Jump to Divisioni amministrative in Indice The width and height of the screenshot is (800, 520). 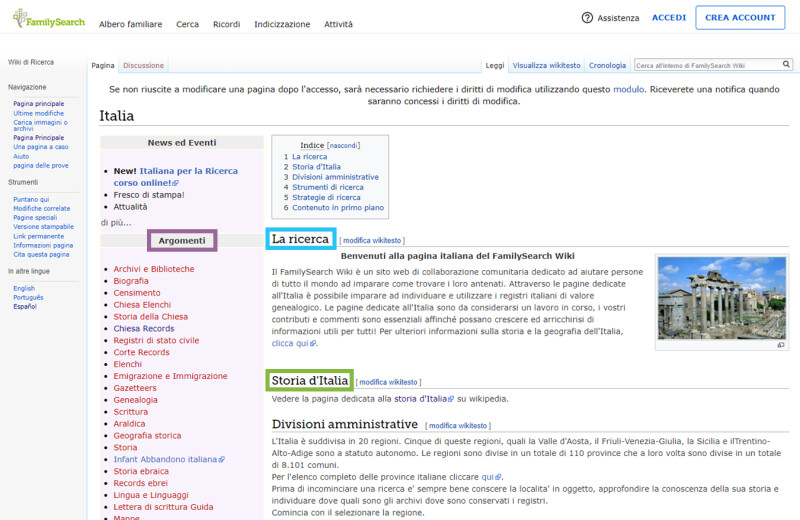(x=335, y=177)
